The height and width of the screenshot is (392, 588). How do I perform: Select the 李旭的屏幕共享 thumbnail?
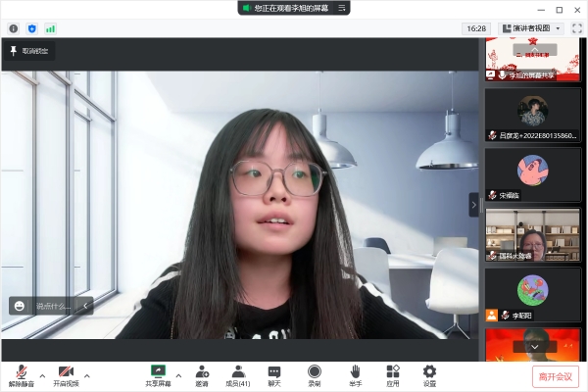(x=532, y=59)
